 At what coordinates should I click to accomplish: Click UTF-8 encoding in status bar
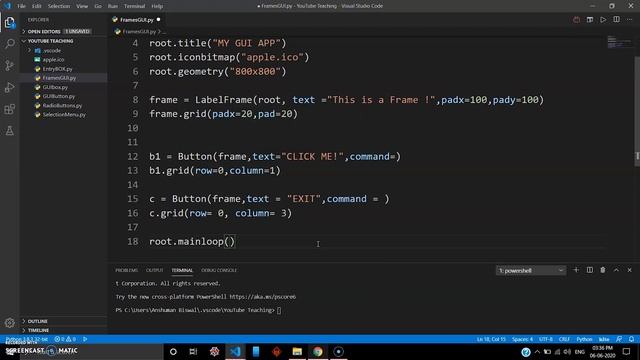tap(546, 339)
